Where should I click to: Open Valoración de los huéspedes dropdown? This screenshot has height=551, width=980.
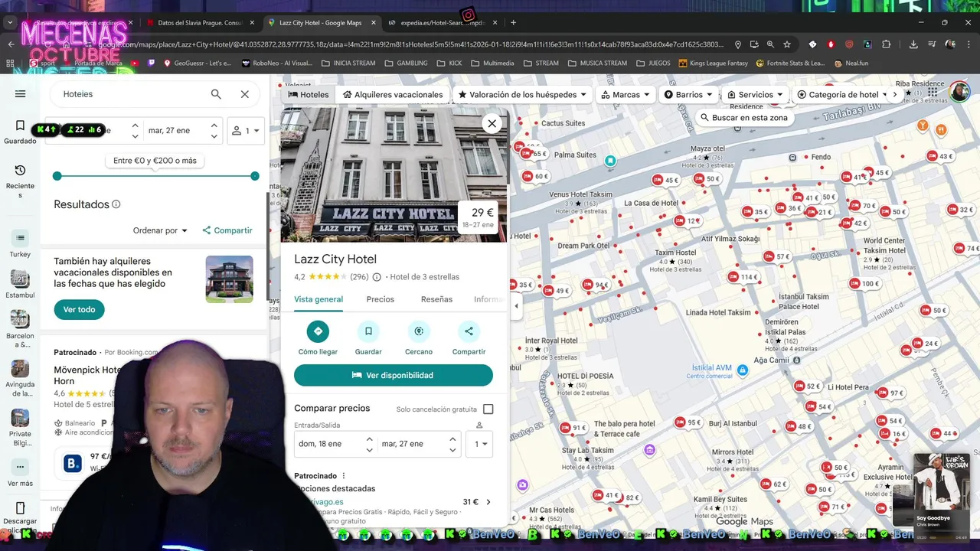pos(522,94)
